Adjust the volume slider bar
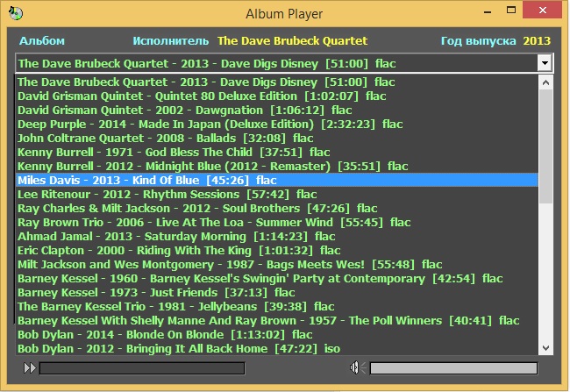570x392 pixels. tap(452, 368)
